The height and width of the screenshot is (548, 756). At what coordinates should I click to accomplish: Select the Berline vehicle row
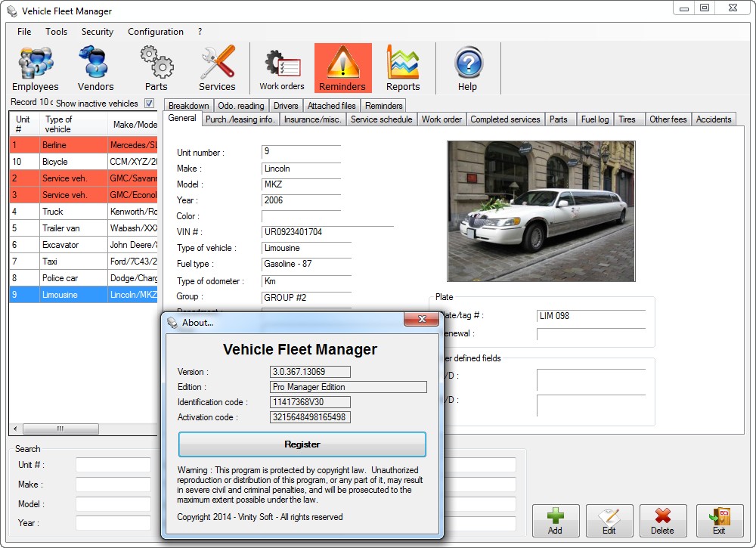[83, 145]
